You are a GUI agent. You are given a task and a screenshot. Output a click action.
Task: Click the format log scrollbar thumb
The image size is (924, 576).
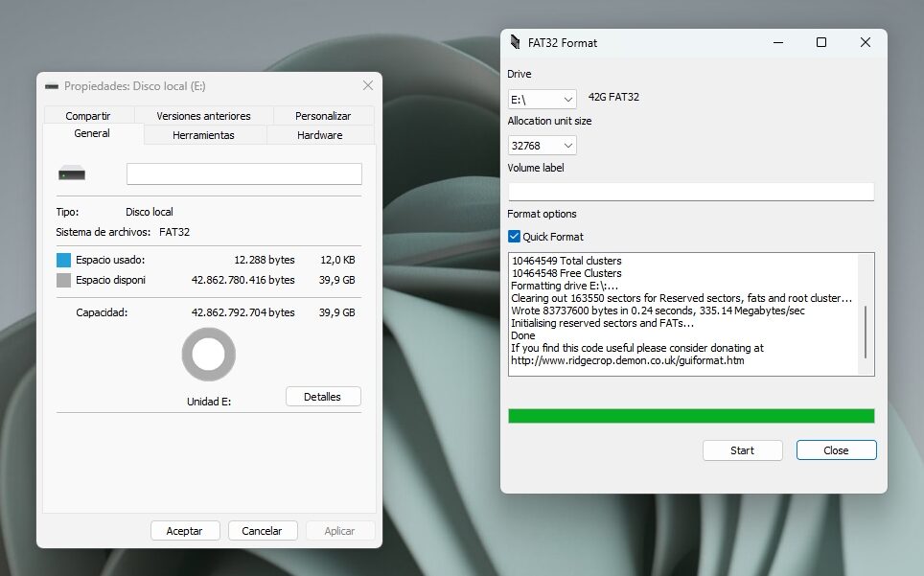[866, 332]
